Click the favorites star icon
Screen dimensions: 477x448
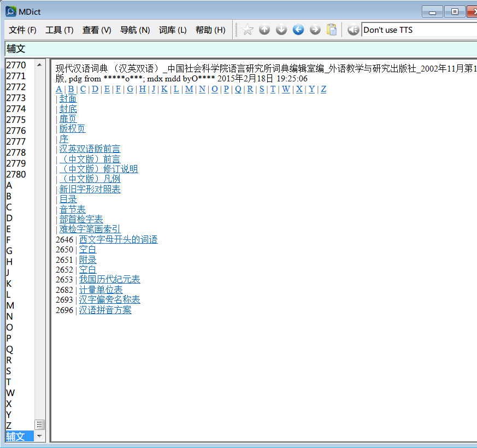[x=248, y=30]
